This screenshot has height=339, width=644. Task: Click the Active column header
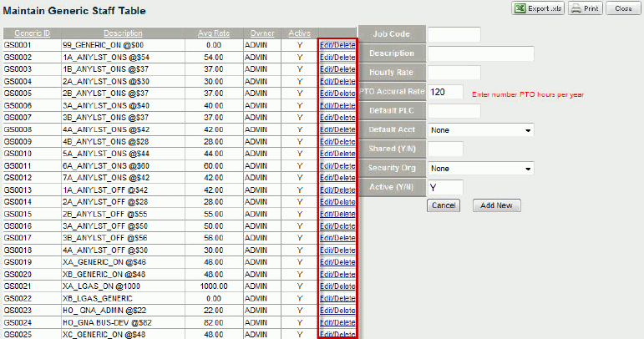pos(299,33)
